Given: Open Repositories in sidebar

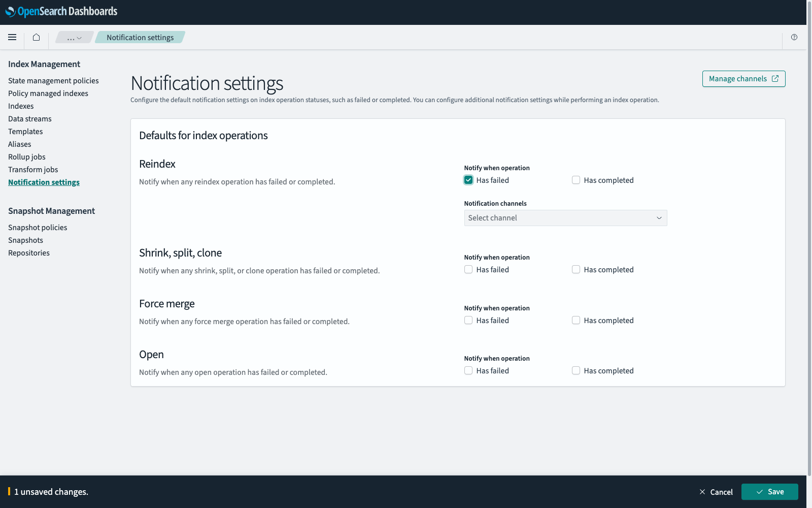Looking at the screenshot, I should 29,252.
